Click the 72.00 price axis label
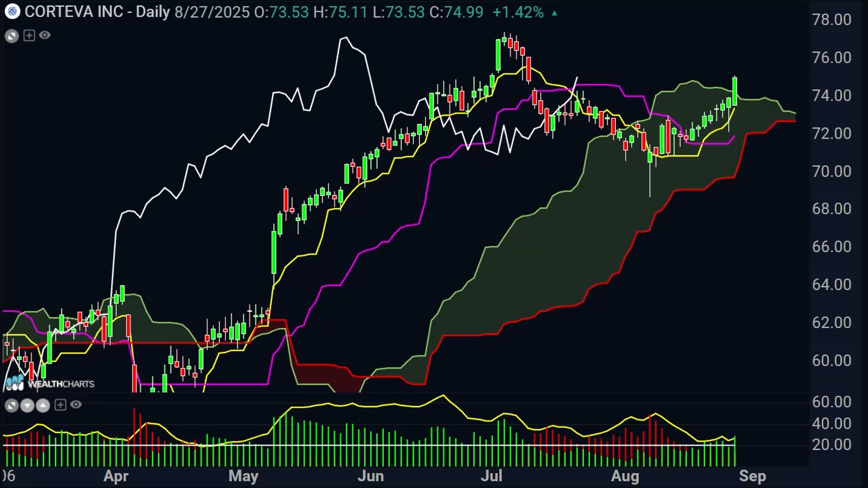868x488 pixels. tap(831, 133)
